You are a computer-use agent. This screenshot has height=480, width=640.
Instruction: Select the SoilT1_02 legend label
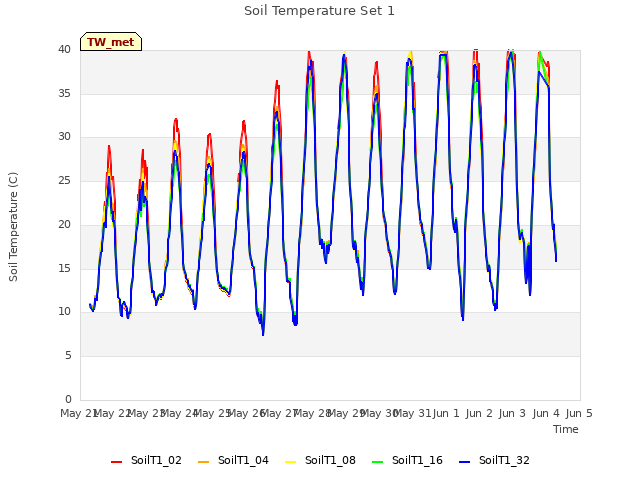tap(156, 460)
